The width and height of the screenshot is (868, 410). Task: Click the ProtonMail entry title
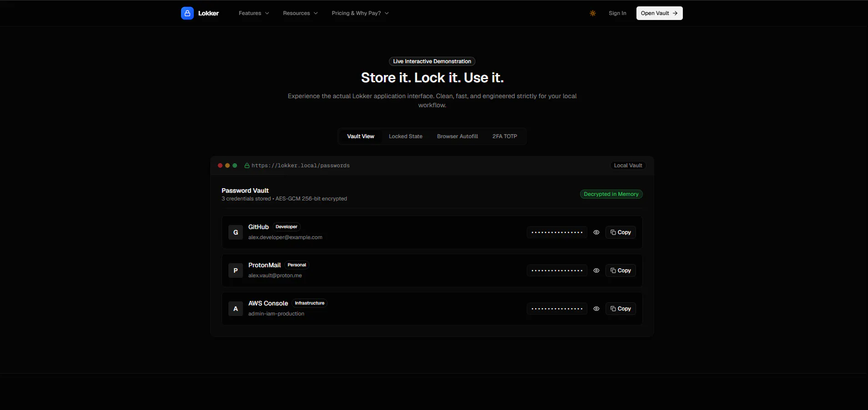[264, 265]
